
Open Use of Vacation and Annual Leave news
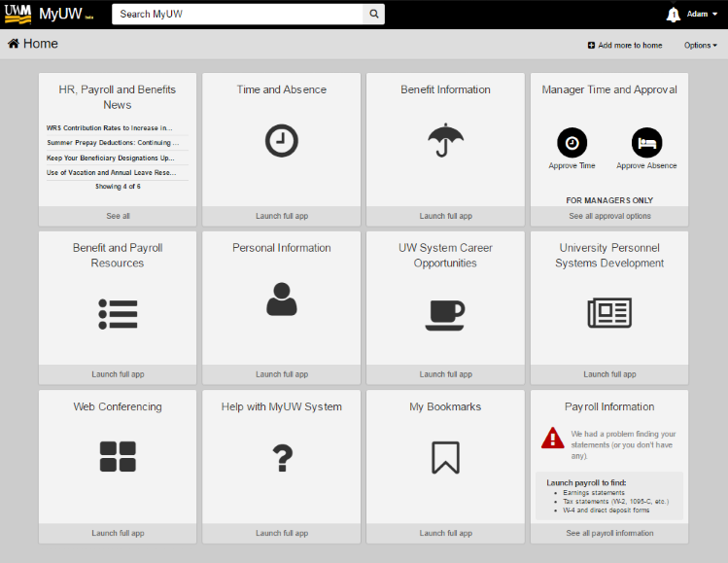(x=112, y=172)
